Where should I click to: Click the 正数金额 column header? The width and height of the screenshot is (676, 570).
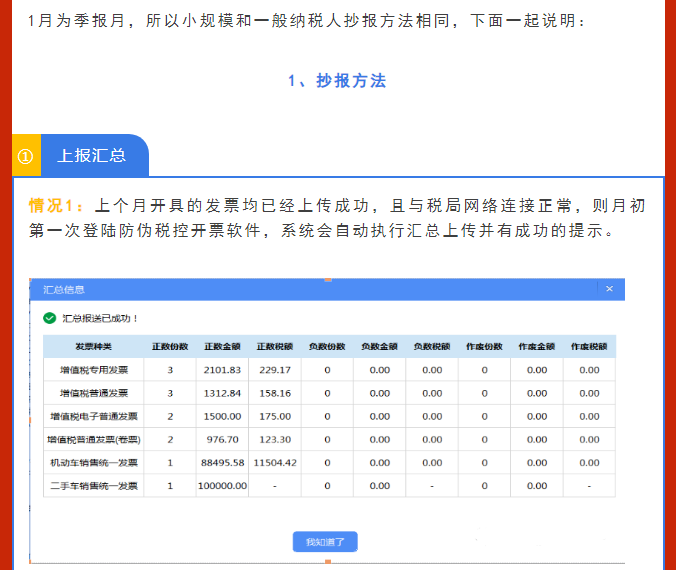pyautogui.click(x=222, y=346)
